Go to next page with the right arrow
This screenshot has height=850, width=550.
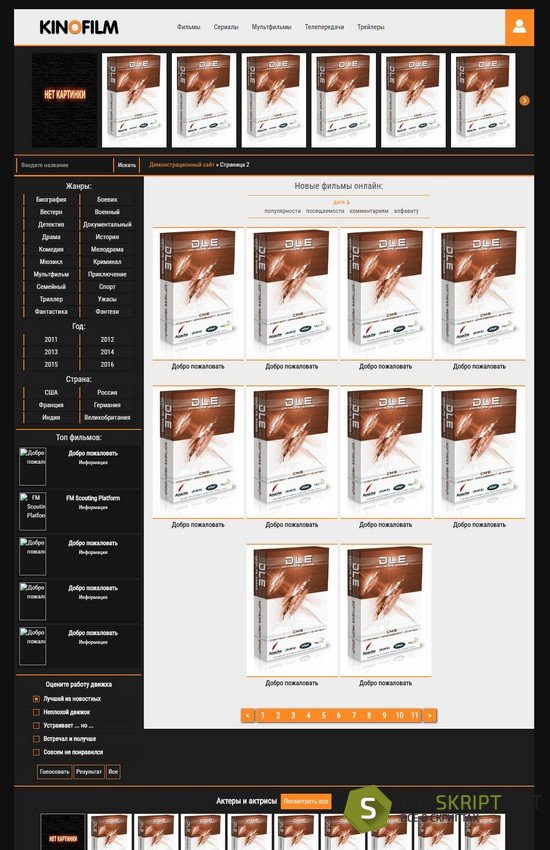click(430, 716)
